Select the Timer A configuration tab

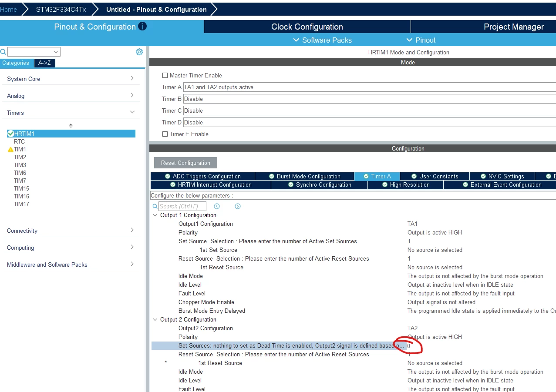(377, 176)
